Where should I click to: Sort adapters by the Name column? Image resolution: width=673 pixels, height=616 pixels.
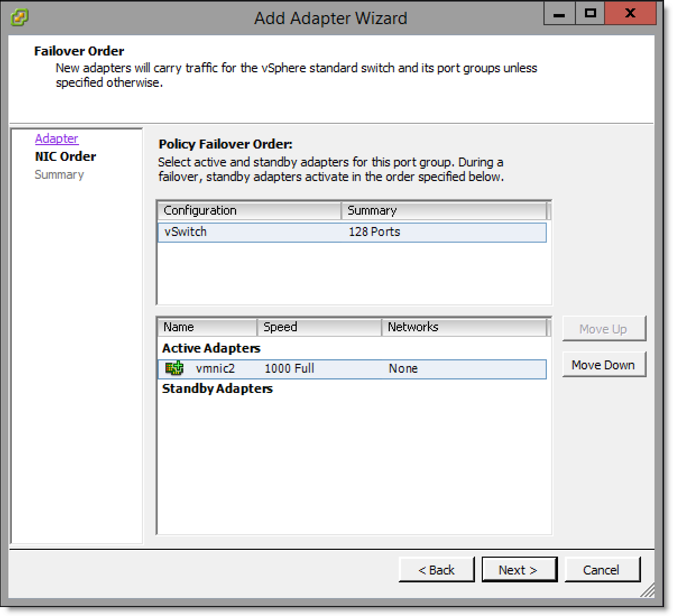pos(206,327)
